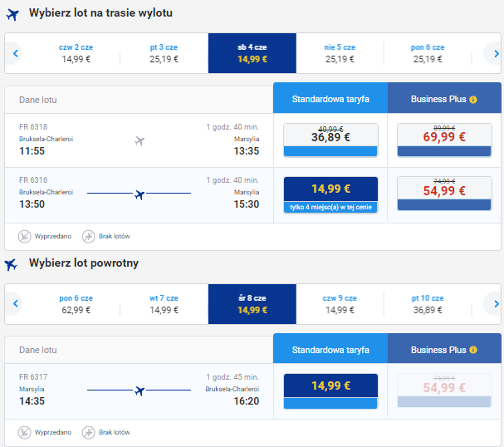Click the sold-out (Wyprzedano) legend icon under outbound flights
The width and height of the screenshot is (504, 447).
[24, 236]
